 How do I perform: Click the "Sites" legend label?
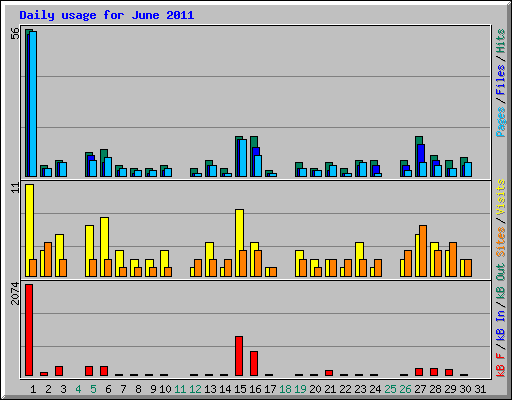501,242
